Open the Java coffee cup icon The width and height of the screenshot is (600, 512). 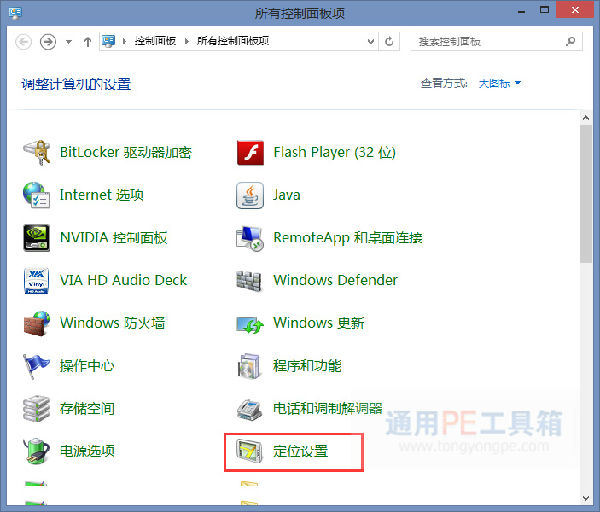click(x=250, y=196)
